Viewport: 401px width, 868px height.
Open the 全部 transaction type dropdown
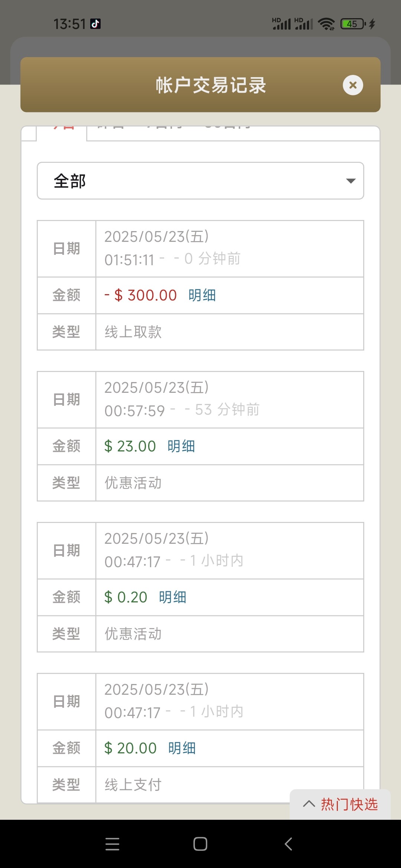[200, 181]
